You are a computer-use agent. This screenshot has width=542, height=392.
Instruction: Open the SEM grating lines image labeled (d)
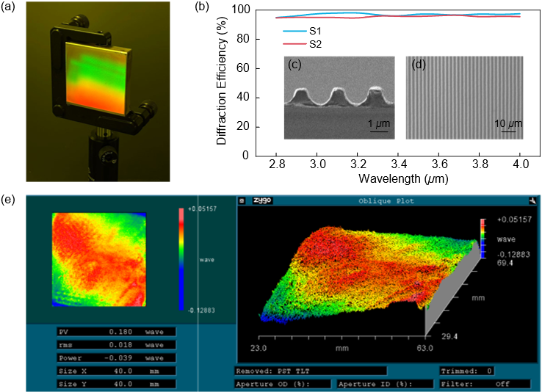coord(464,97)
